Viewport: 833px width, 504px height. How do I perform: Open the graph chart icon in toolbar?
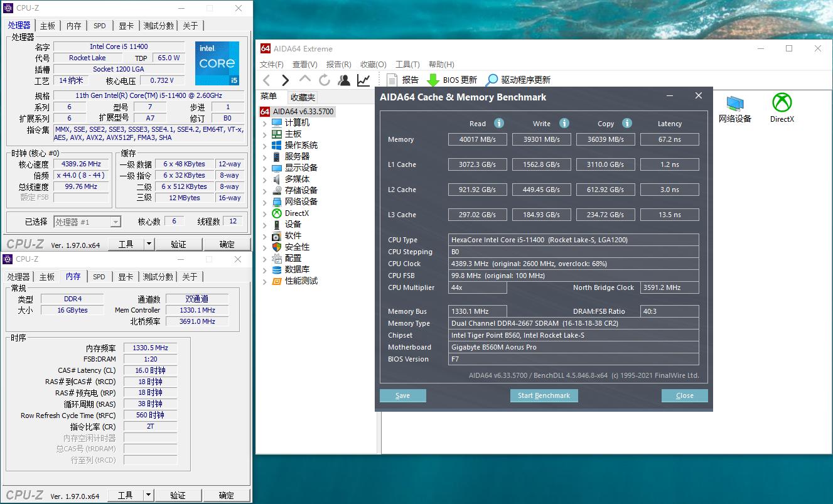363,80
